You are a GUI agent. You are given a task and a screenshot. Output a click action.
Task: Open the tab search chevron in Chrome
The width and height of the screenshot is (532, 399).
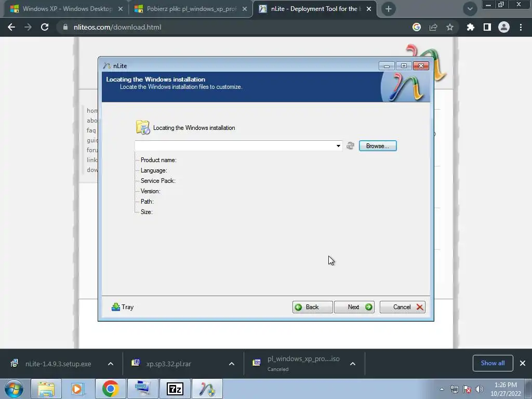pyautogui.click(x=470, y=9)
